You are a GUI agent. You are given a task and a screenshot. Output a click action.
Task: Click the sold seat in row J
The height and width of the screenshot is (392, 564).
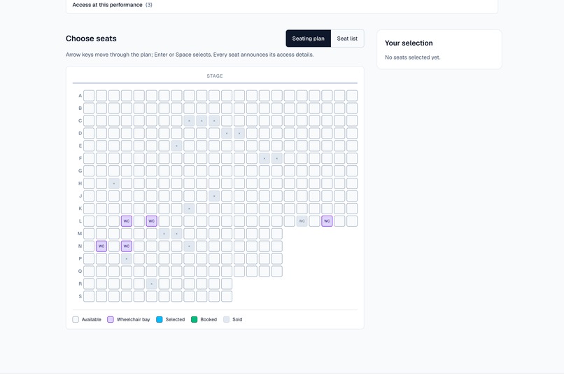click(x=214, y=196)
